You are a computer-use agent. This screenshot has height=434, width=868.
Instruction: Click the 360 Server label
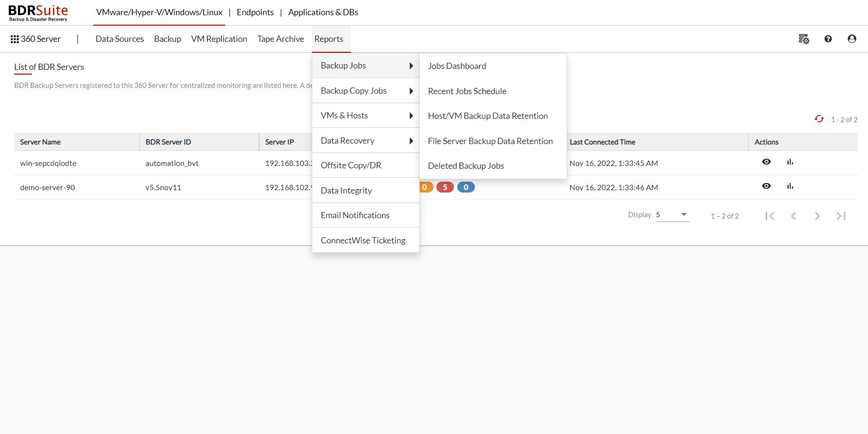click(x=41, y=39)
